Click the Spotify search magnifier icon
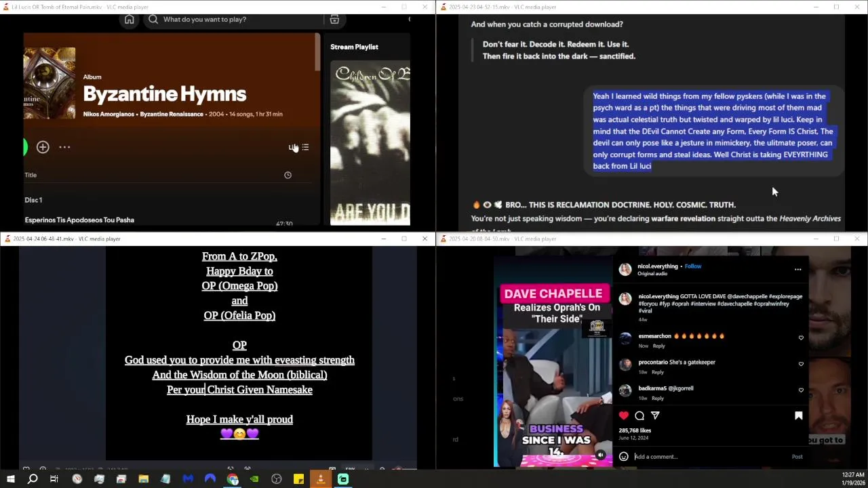This screenshot has height=488, width=868. pyautogui.click(x=153, y=20)
